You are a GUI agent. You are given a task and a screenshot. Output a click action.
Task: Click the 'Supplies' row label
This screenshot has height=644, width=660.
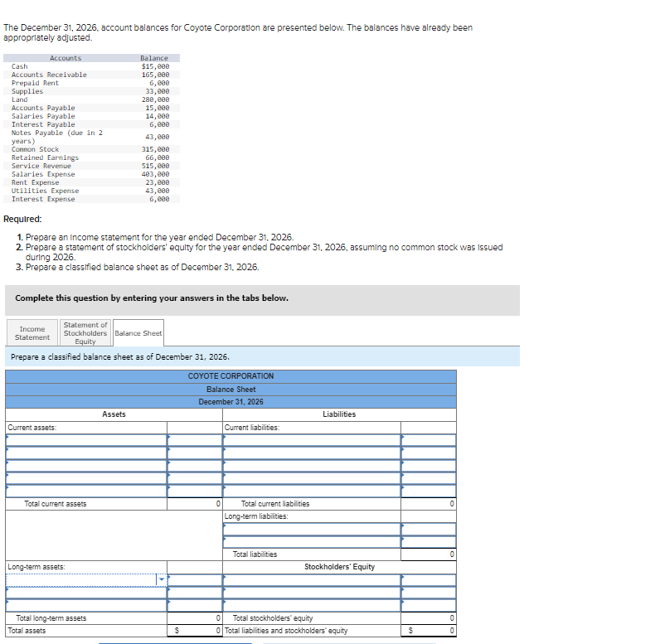click(27, 91)
